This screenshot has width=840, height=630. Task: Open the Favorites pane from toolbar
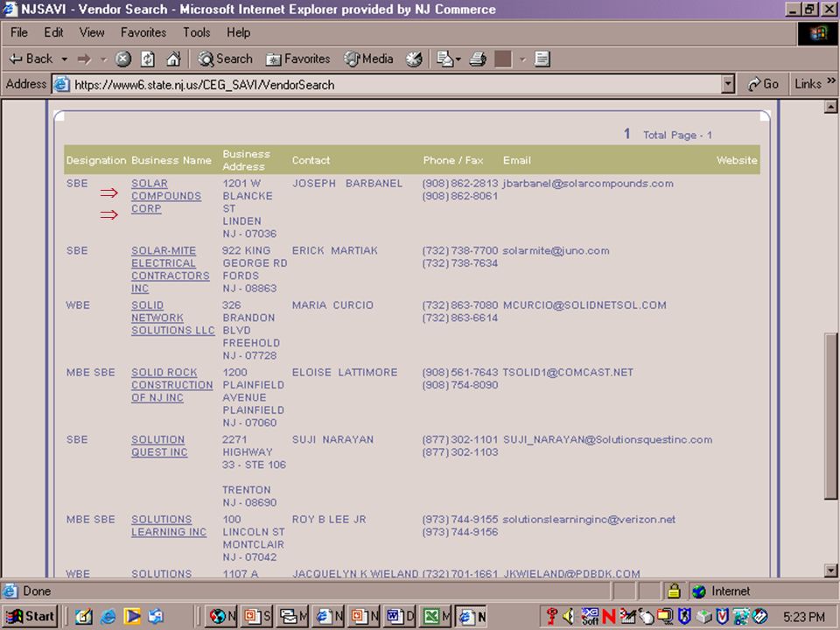coord(297,59)
